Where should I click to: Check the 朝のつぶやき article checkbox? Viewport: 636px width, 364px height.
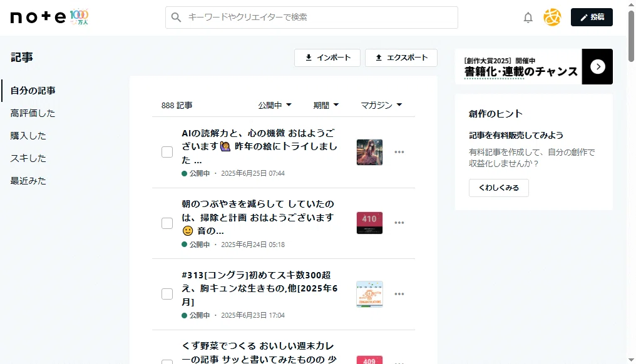click(x=167, y=223)
